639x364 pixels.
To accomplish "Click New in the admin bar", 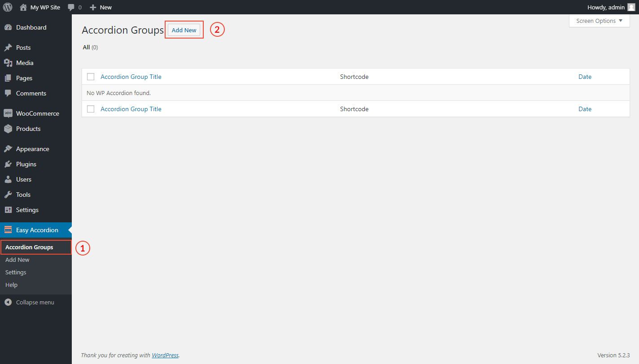I will (x=106, y=7).
